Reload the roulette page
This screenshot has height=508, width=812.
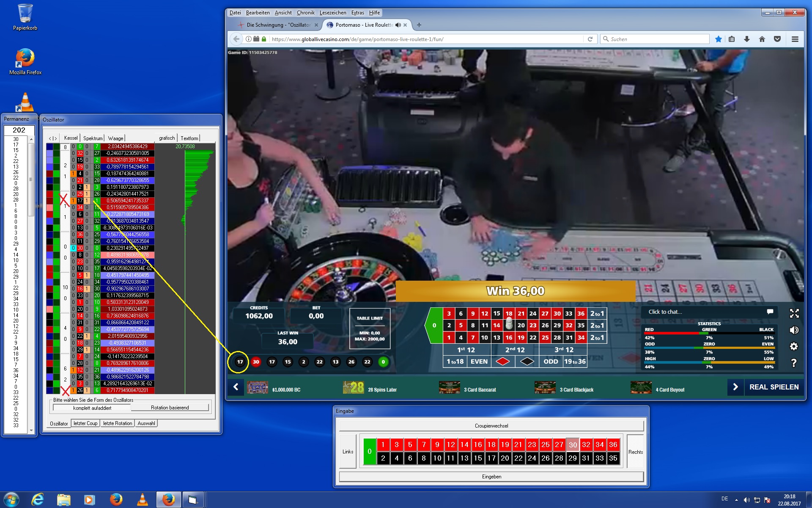click(590, 39)
